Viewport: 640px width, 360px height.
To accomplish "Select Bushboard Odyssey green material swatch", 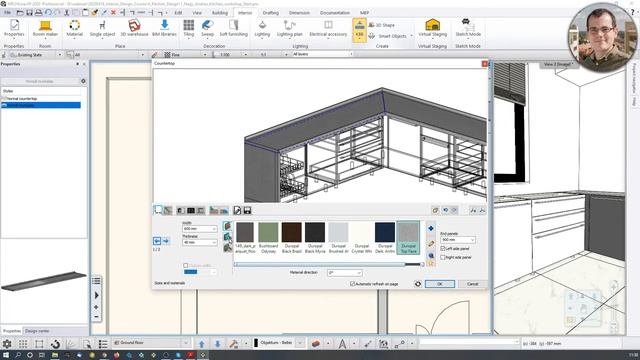I will tap(268, 238).
